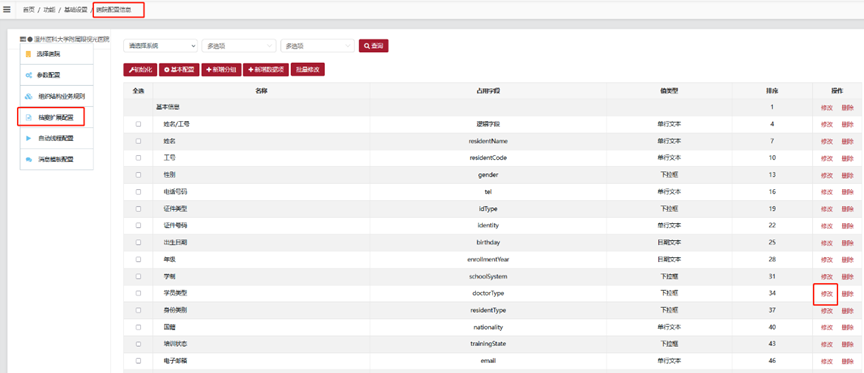Click the 基本信息 group row name
This screenshot has height=373, width=864.
tap(169, 107)
